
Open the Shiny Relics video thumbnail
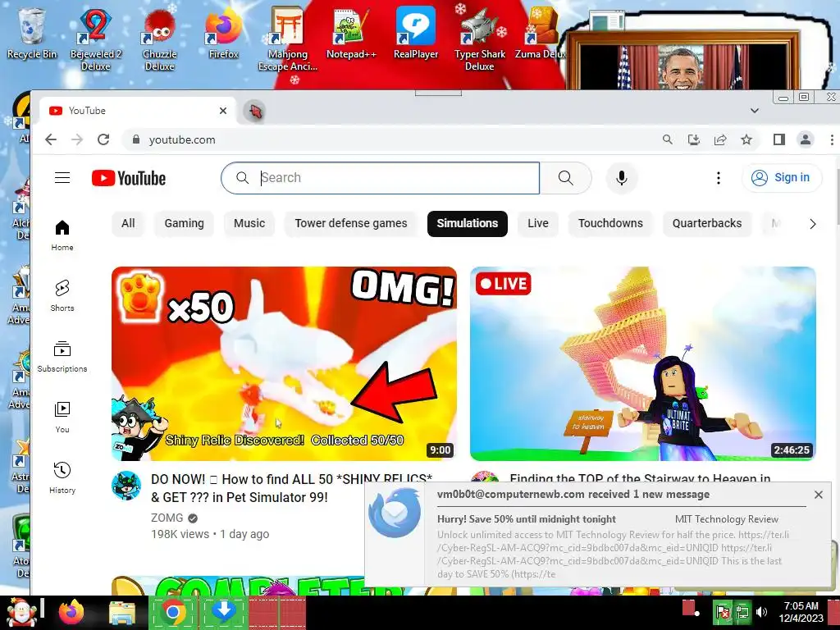[x=284, y=363]
